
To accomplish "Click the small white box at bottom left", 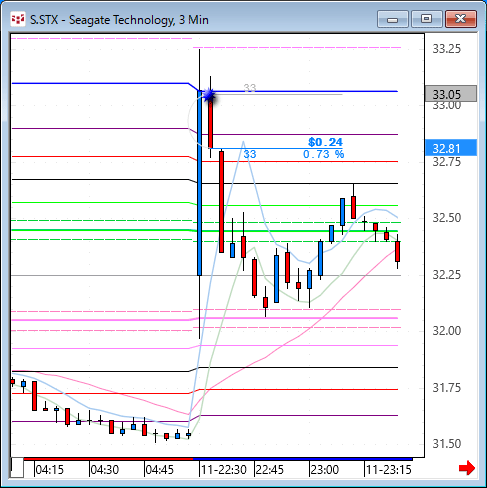I will pyautogui.click(x=17, y=468).
